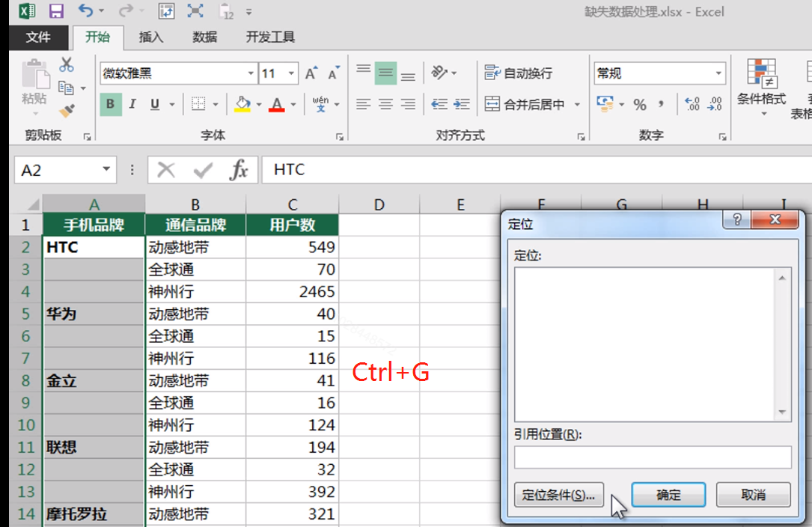Align text left in the cell

(x=364, y=104)
